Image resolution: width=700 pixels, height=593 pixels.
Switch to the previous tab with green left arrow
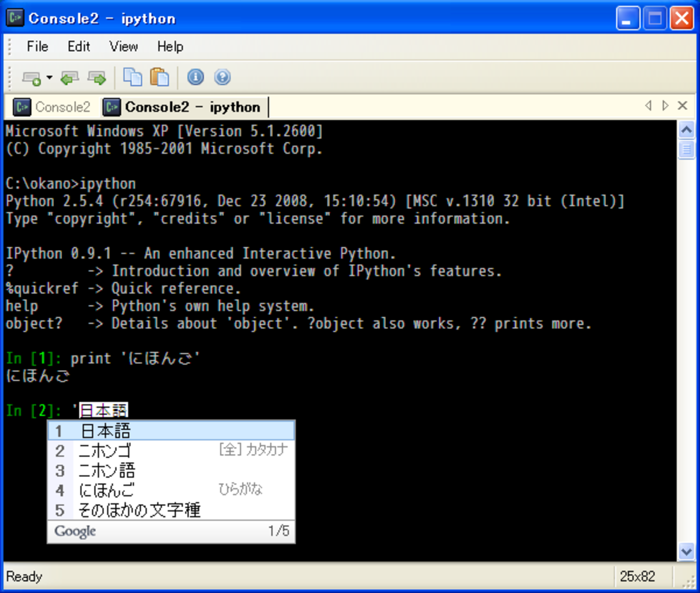(x=69, y=78)
